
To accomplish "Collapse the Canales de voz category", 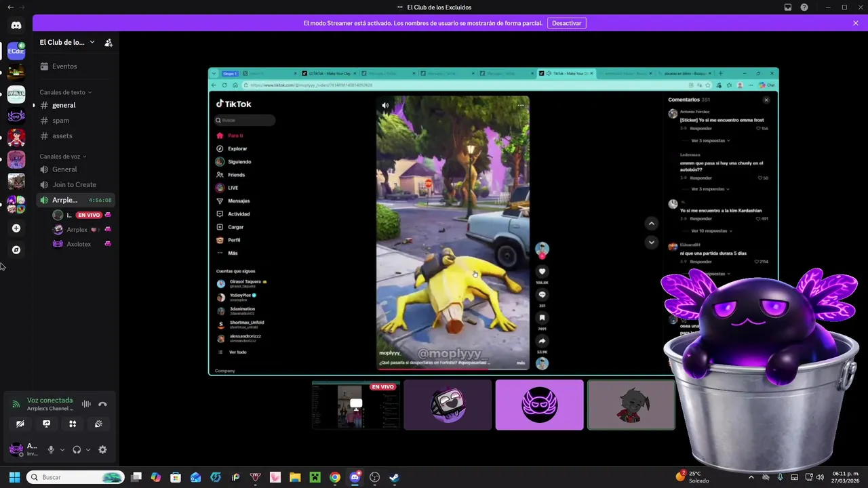I will [x=62, y=157].
